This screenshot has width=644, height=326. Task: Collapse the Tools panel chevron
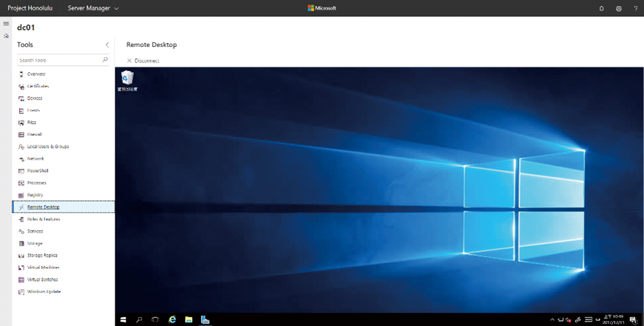pos(107,45)
